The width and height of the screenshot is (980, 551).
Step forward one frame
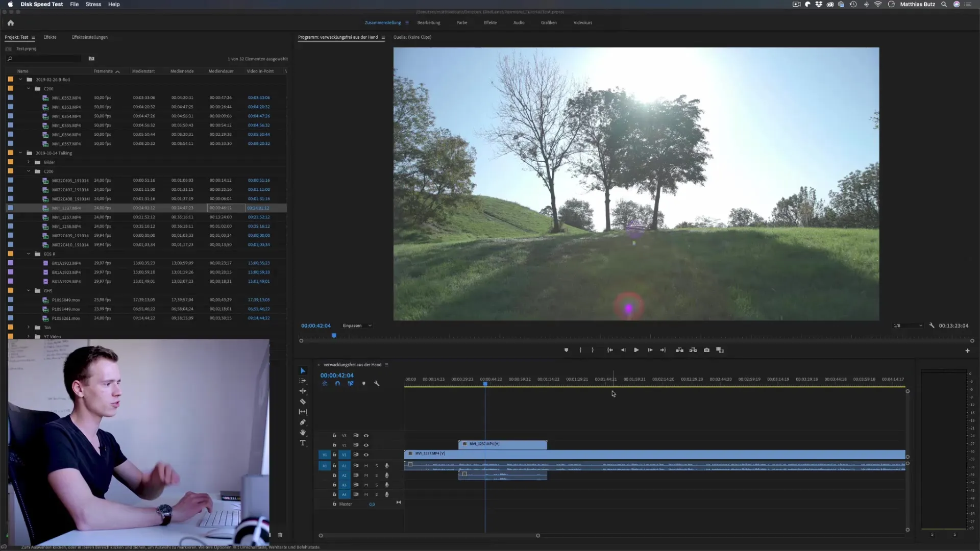[x=650, y=350]
